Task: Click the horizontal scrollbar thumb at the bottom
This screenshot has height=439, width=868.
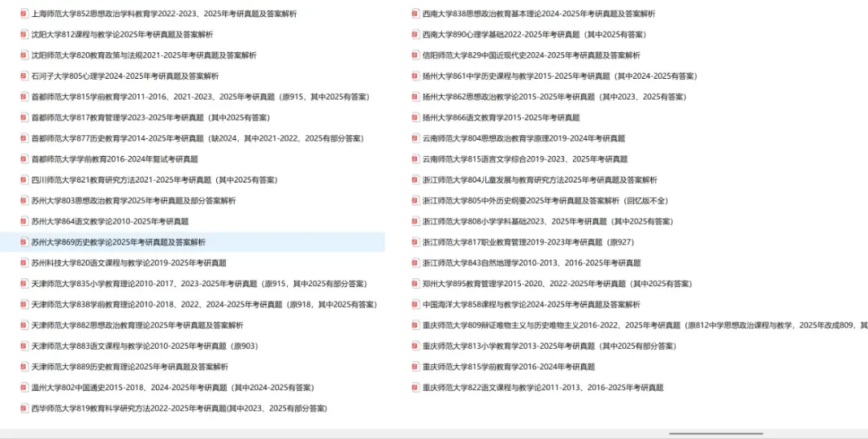Action: [x=716, y=433]
